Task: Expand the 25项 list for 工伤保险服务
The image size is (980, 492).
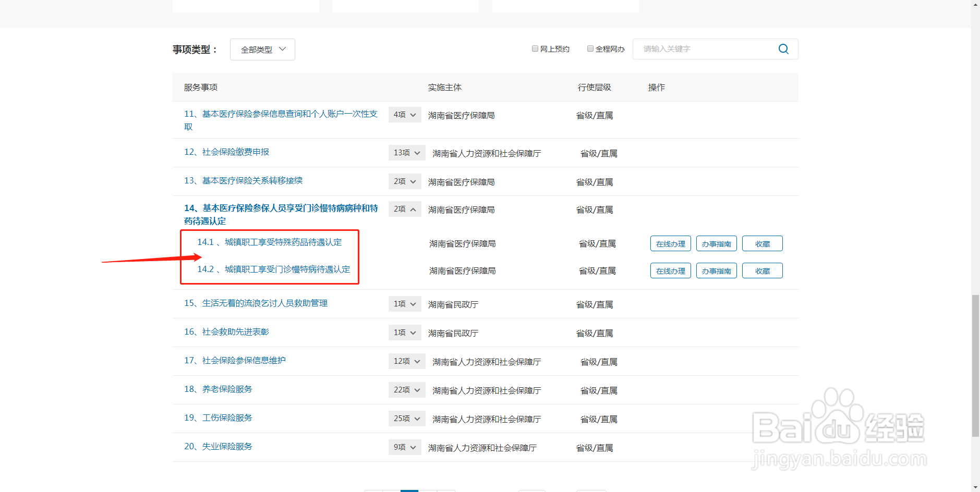Action: coord(406,418)
